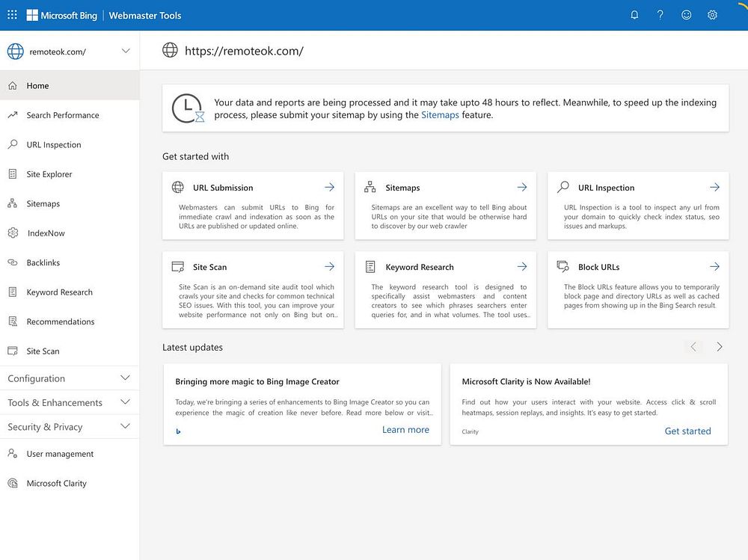This screenshot has width=748, height=560.
Task: Click the Home house icon in sidebar
Action: pos(13,86)
